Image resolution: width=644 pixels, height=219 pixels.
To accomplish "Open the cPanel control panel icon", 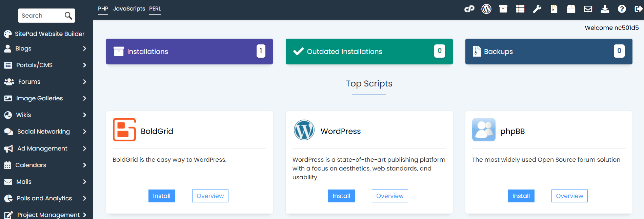I will [469, 9].
